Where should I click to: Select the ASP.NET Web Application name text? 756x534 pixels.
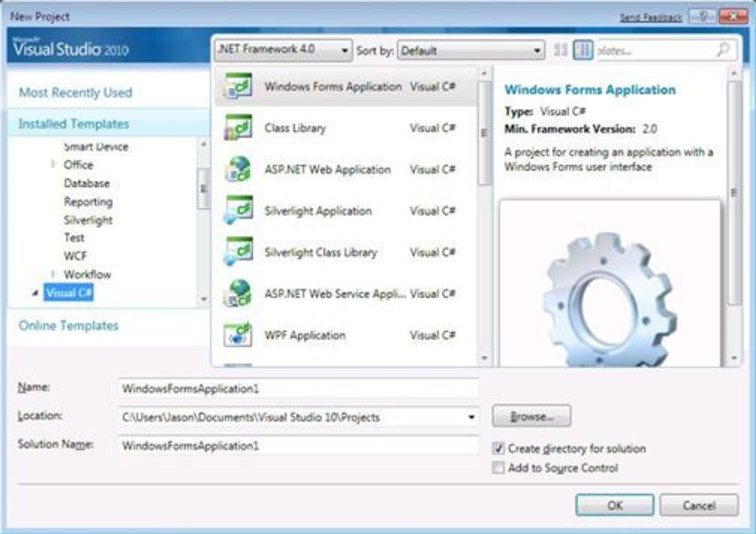coord(327,170)
